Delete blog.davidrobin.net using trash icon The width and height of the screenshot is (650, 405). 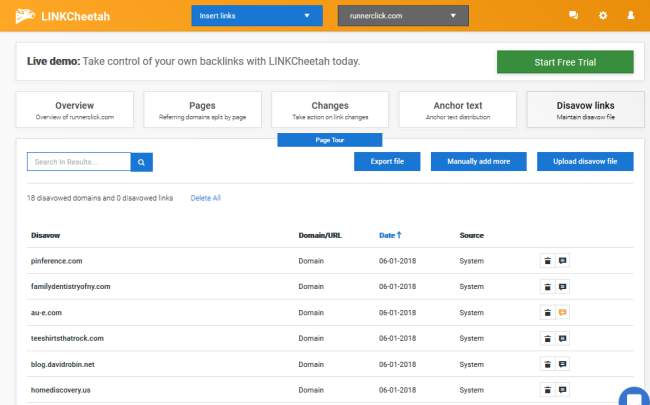(x=547, y=364)
